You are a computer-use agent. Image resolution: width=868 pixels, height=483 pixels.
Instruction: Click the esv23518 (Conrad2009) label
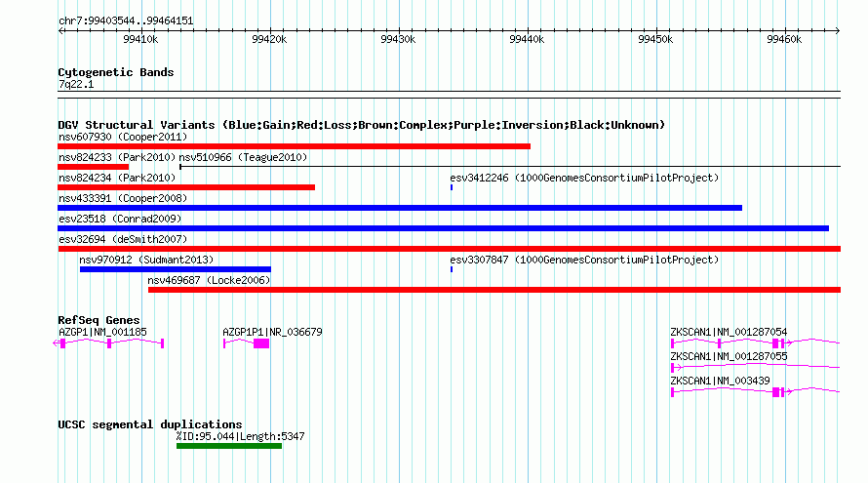120,219
